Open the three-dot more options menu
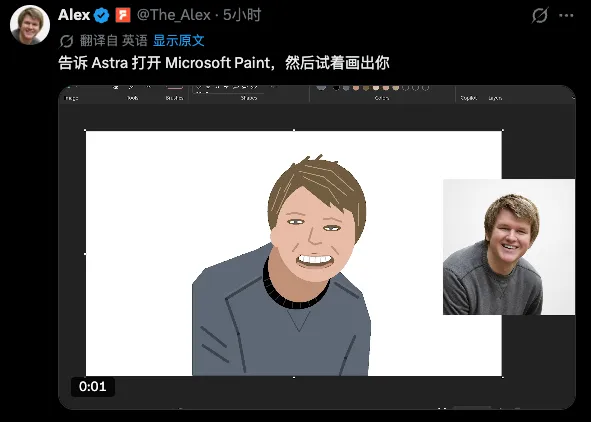Image resolution: width=591 pixels, height=422 pixels. (566, 15)
